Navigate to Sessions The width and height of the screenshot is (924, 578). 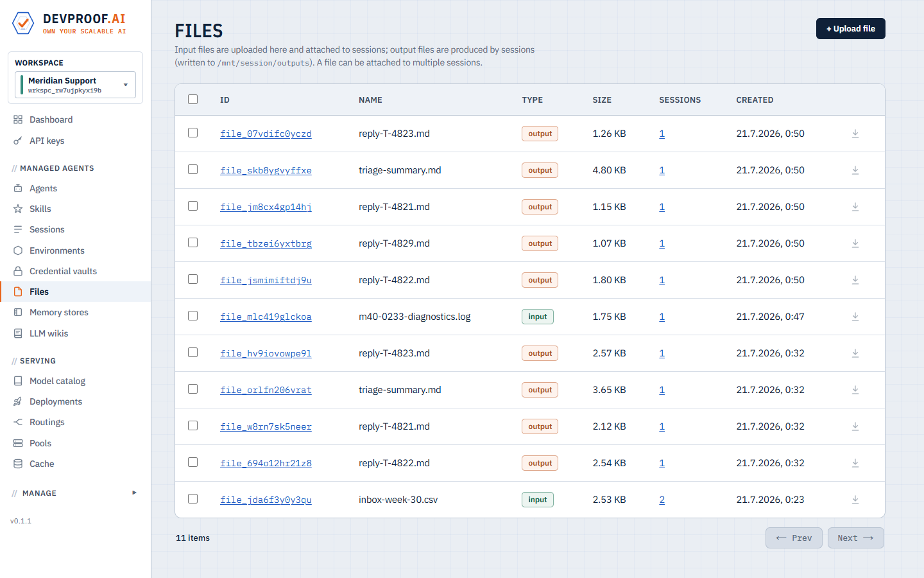click(x=47, y=229)
